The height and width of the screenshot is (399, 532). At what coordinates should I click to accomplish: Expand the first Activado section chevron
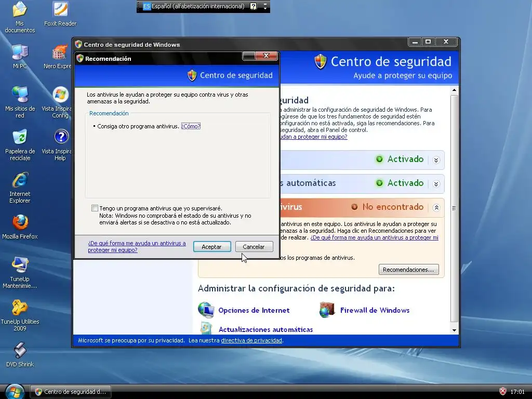point(436,160)
